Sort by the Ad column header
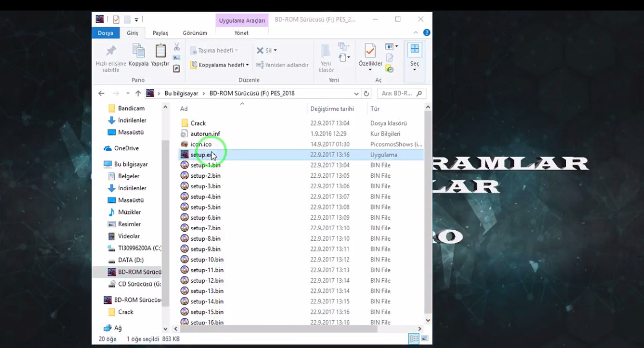The width and height of the screenshot is (644, 348). point(184,109)
